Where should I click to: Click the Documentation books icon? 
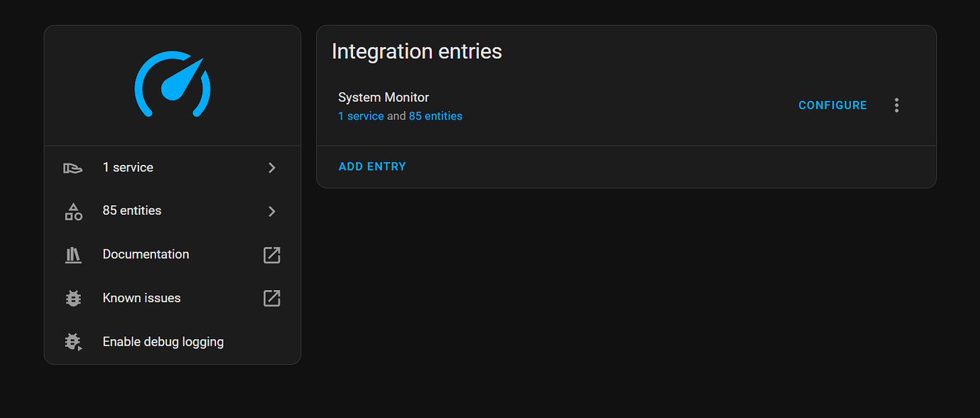(x=73, y=254)
